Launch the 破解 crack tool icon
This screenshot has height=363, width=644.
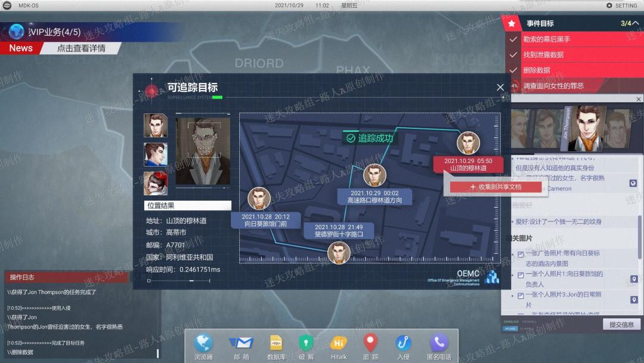[x=306, y=343]
